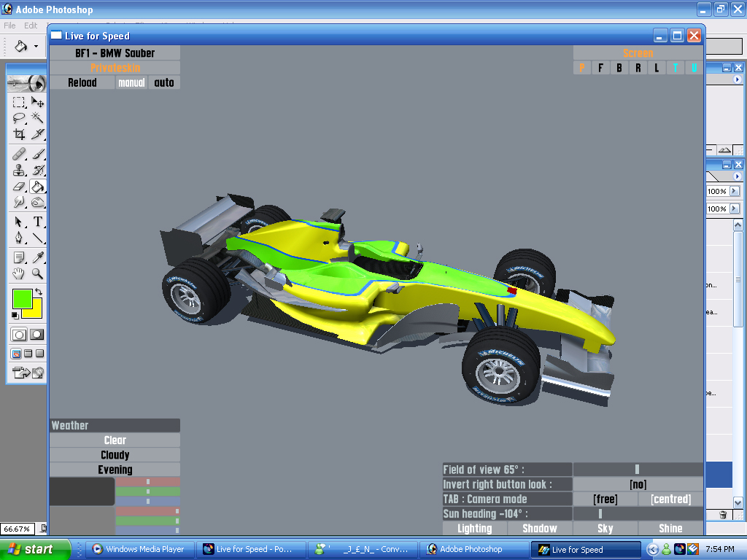Switch to the Shine tab
This screenshot has width=747, height=560.
pos(671,528)
